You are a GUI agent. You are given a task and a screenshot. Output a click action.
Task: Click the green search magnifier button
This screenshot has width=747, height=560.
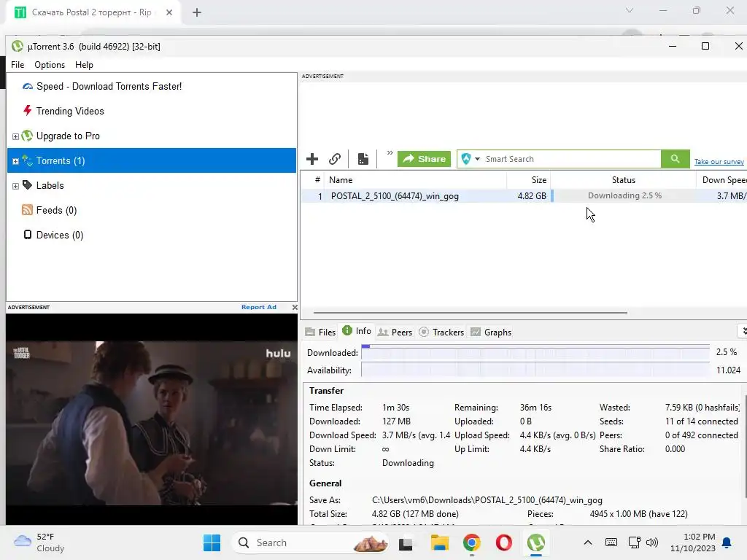pyautogui.click(x=675, y=158)
